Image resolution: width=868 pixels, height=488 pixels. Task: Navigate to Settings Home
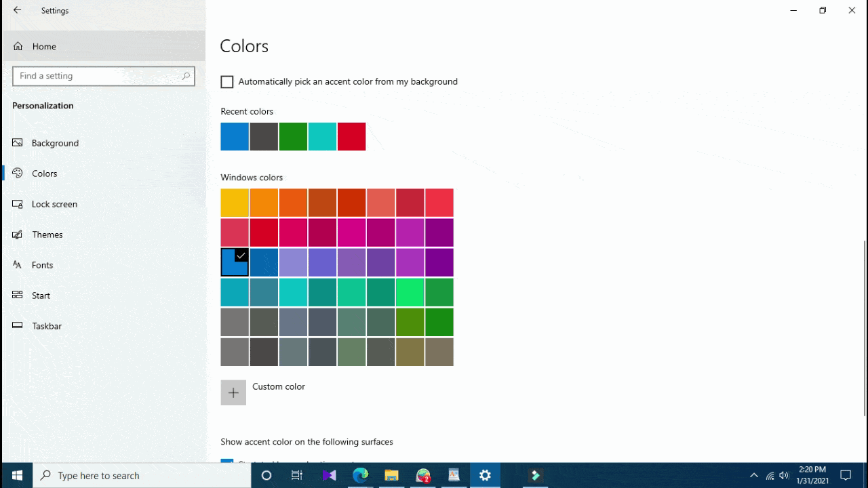(x=44, y=46)
